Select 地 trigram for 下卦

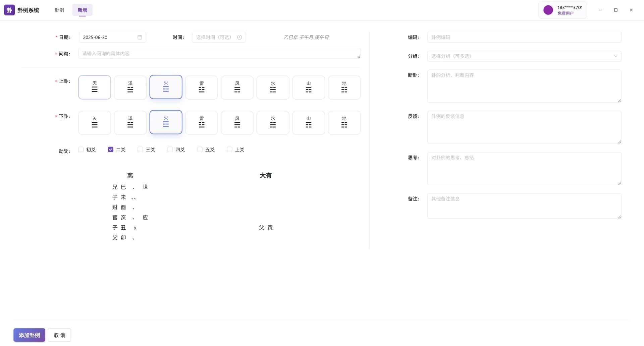pyautogui.click(x=344, y=123)
